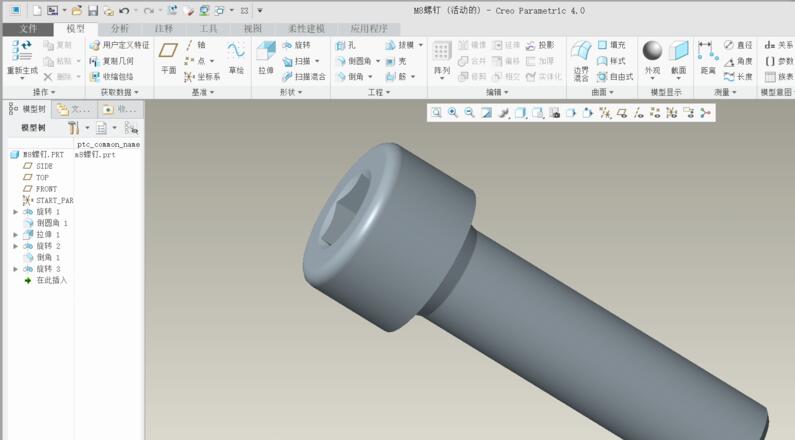This screenshot has width=795, height=440.
Task: Click the Zoom Out magnifier icon
Action: tap(469, 113)
